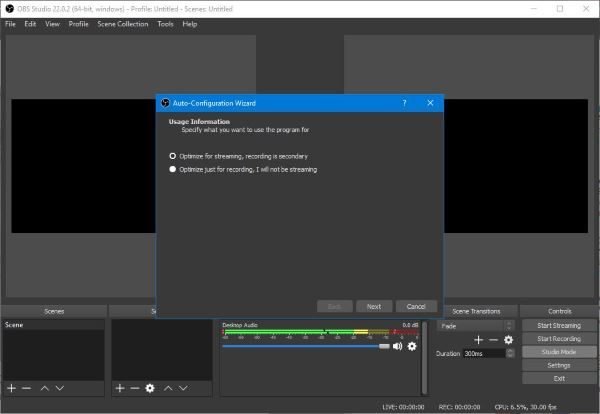
Task: Open the Help menu
Action: [190, 24]
